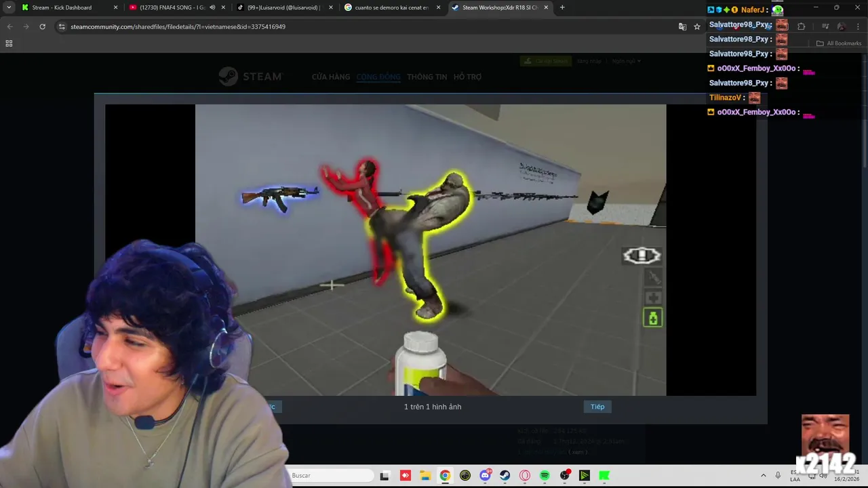868x488 pixels.
Task: Change the ESP LAA input language
Action: tap(795, 476)
